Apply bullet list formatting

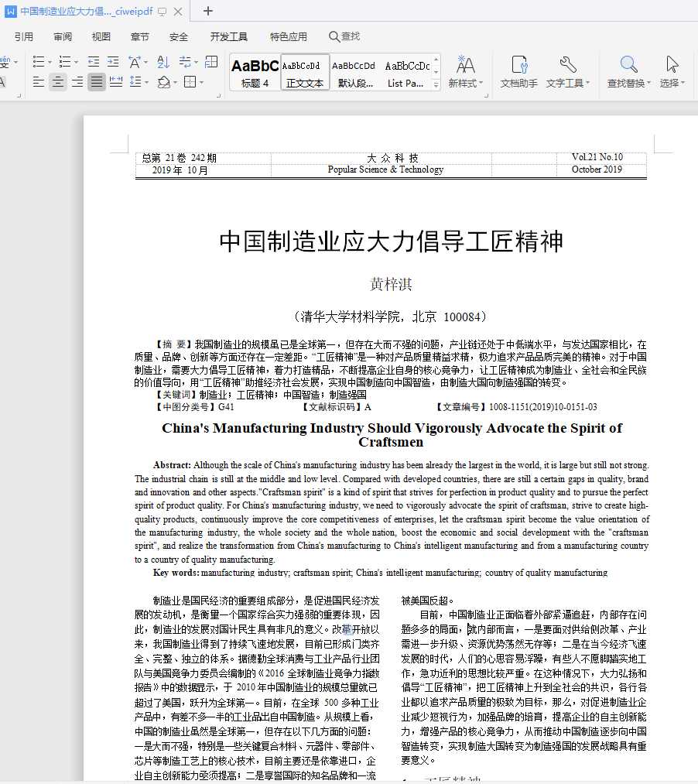tap(39, 61)
